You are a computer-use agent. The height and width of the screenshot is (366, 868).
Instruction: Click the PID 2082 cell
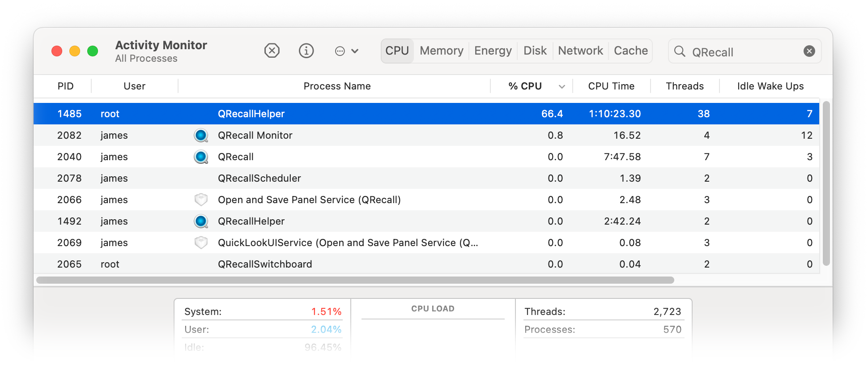tap(69, 135)
